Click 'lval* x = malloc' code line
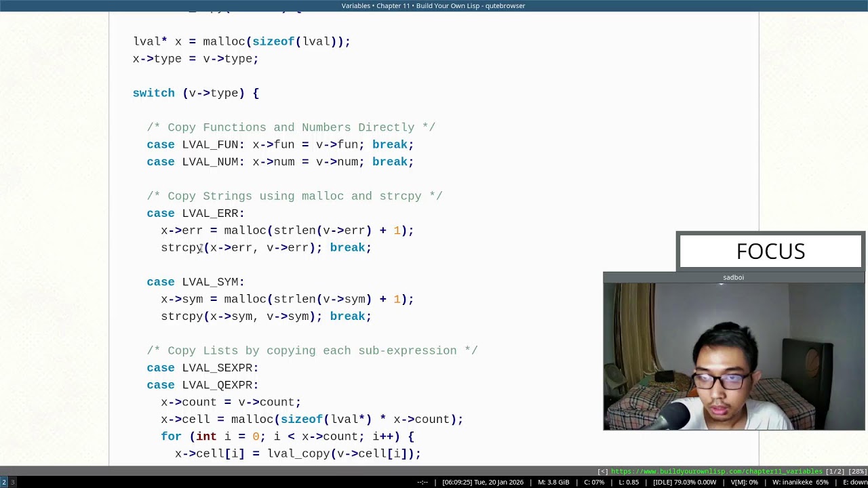 pyautogui.click(x=241, y=41)
